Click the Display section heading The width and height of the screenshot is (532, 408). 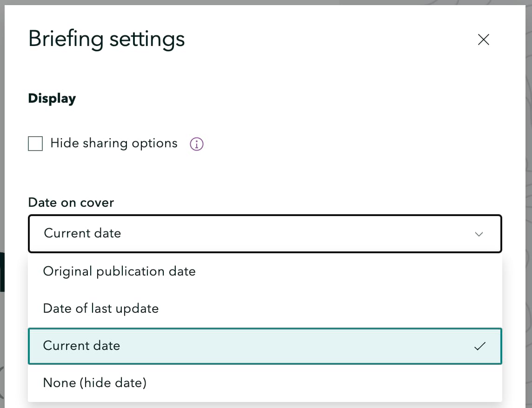click(52, 98)
